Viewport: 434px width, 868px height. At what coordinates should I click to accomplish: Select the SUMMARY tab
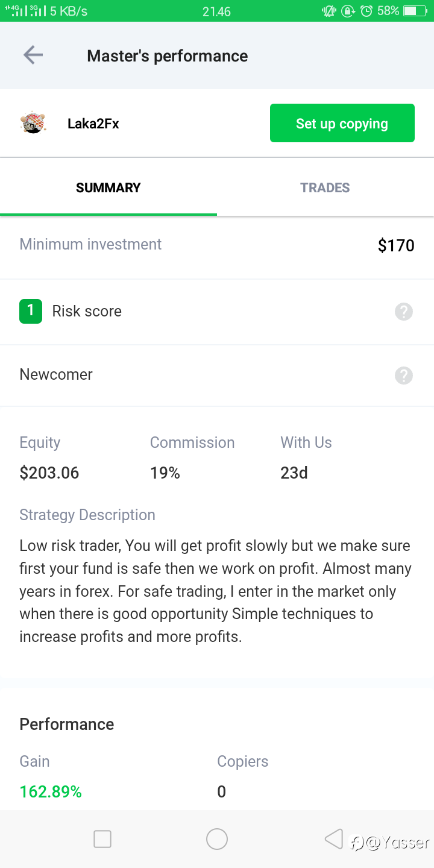[x=108, y=187]
